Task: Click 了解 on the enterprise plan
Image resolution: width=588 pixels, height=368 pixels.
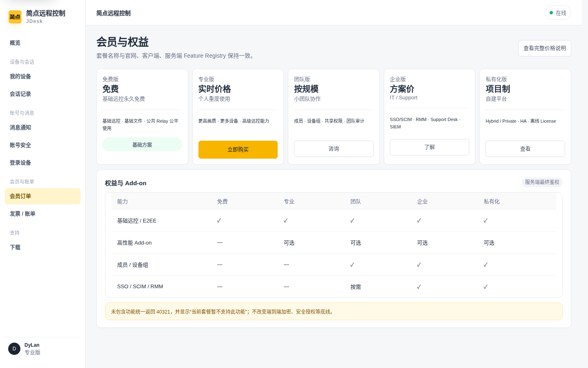Action: 430,147
